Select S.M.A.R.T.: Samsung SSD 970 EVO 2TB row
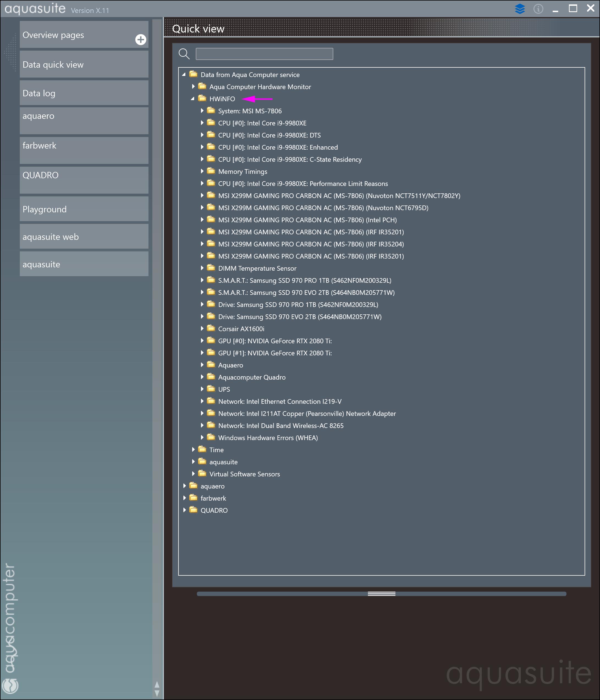 point(306,293)
